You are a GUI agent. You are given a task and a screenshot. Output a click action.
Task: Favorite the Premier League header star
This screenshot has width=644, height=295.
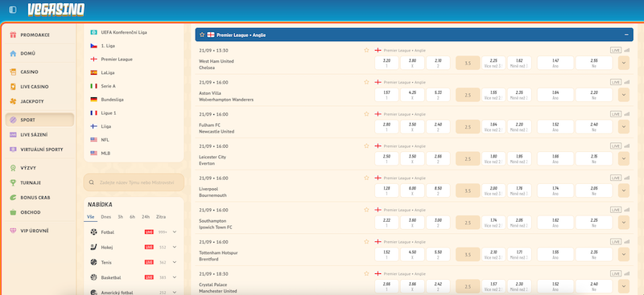202,35
